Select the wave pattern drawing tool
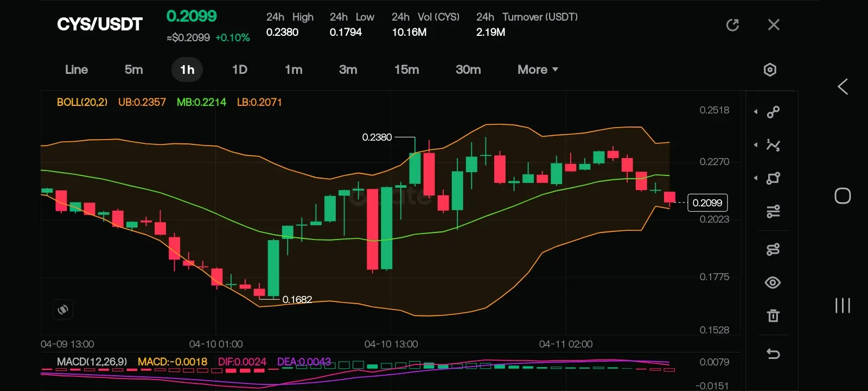The height and width of the screenshot is (391, 868). tap(773, 145)
